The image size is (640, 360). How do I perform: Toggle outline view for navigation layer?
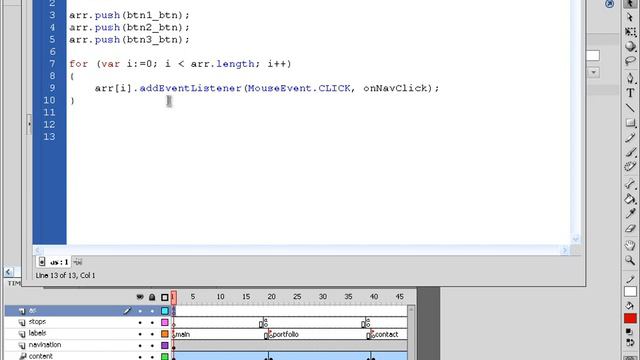[165, 345]
